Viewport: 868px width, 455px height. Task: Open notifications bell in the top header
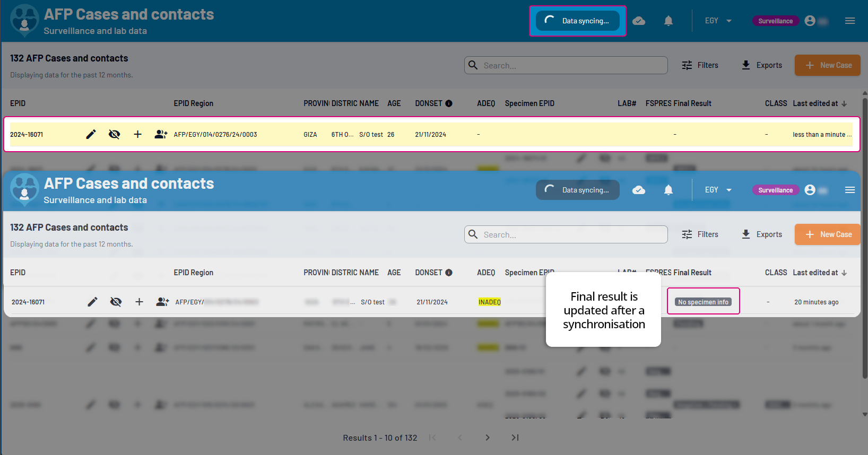[669, 21]
